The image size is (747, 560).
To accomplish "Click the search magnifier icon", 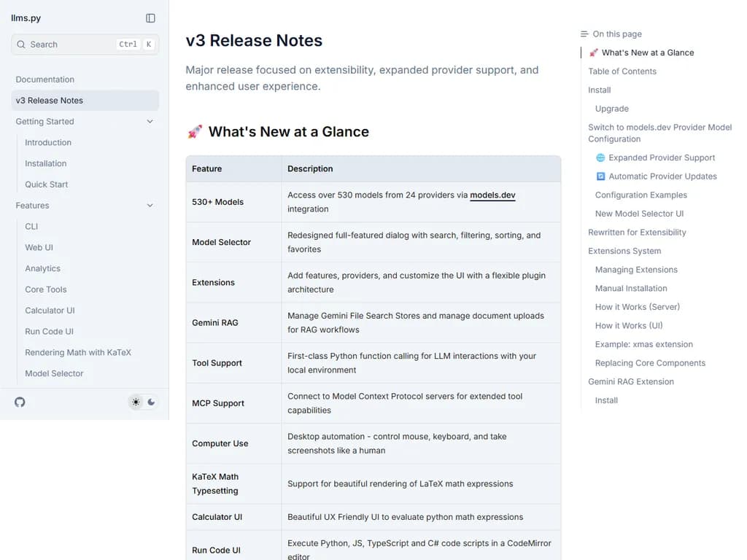I will point(20,44).
